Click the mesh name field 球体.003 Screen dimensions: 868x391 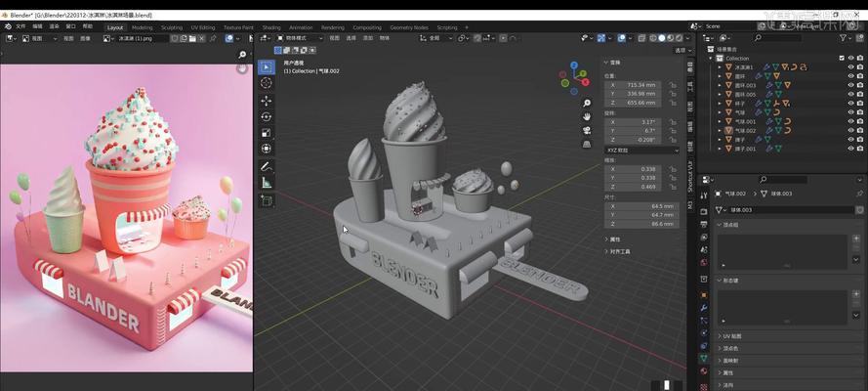[791, 210]
